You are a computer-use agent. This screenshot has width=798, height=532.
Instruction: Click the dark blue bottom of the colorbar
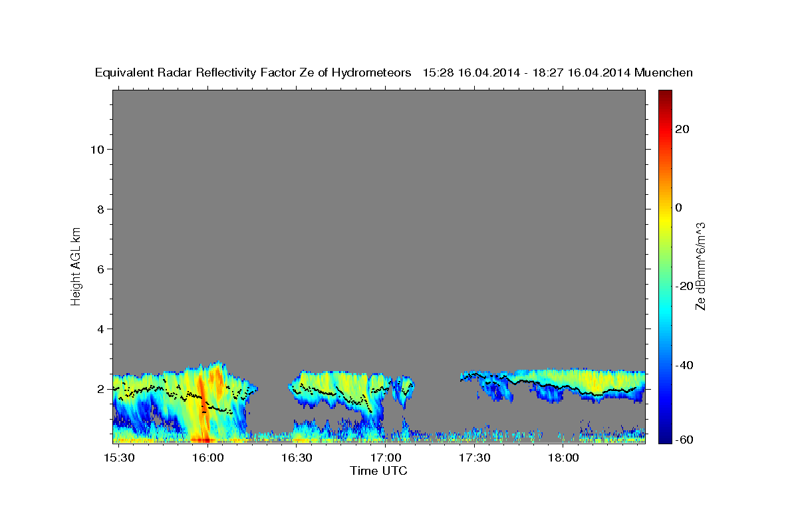tap(665, 438)
